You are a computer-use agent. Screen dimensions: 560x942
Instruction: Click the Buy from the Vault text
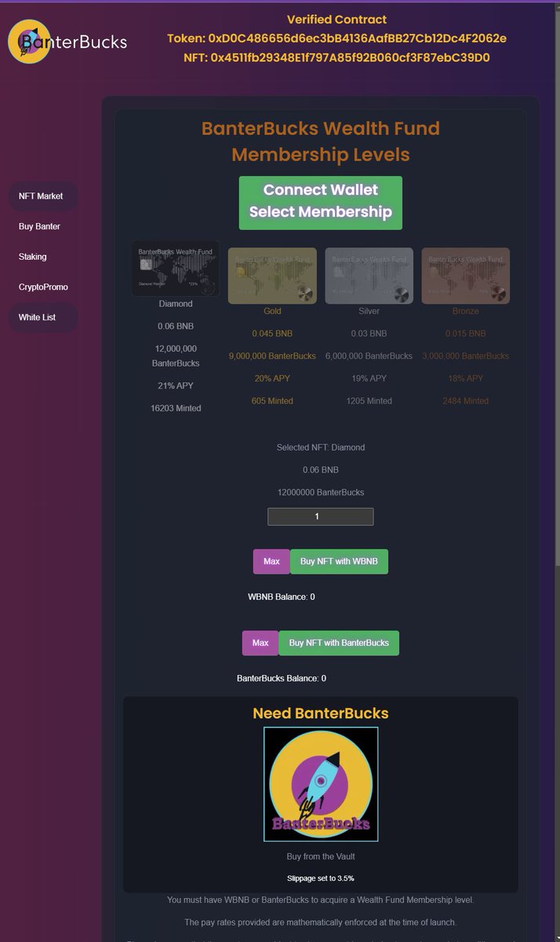(321, 856)
